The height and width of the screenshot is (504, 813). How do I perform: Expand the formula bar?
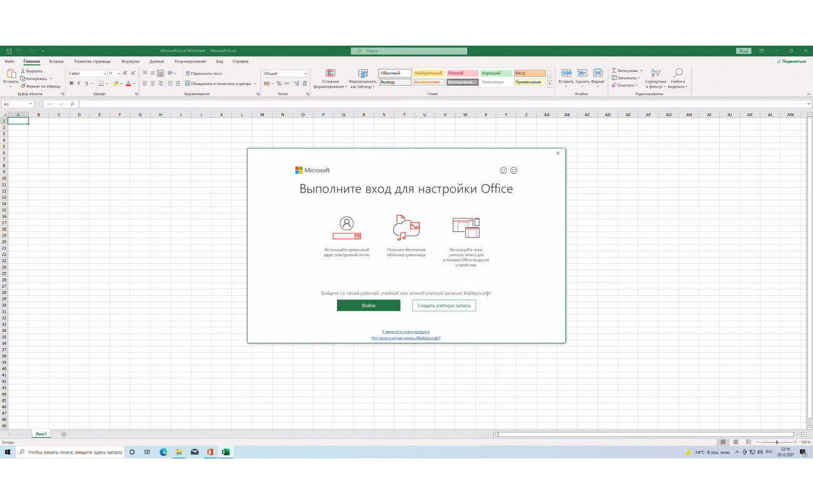point(808,104)
